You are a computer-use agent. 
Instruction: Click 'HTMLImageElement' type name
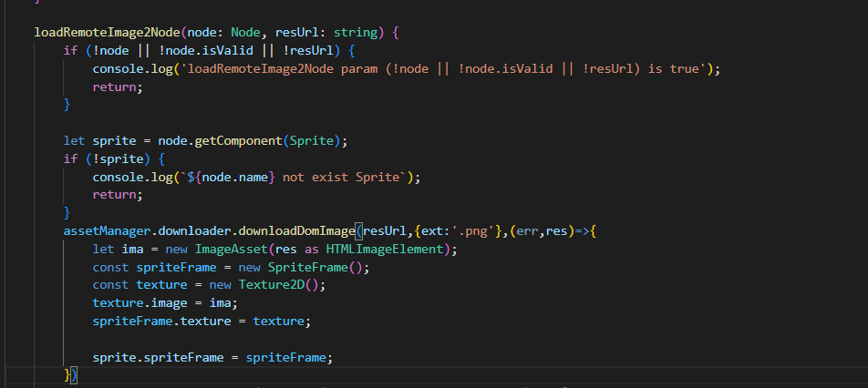pos(385,250)
